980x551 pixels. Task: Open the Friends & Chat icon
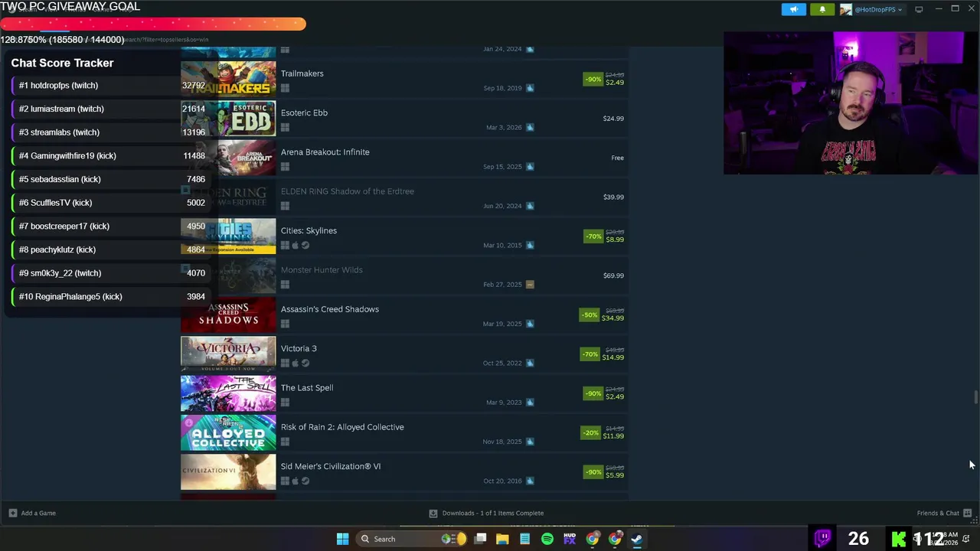[x=968, y=513]
